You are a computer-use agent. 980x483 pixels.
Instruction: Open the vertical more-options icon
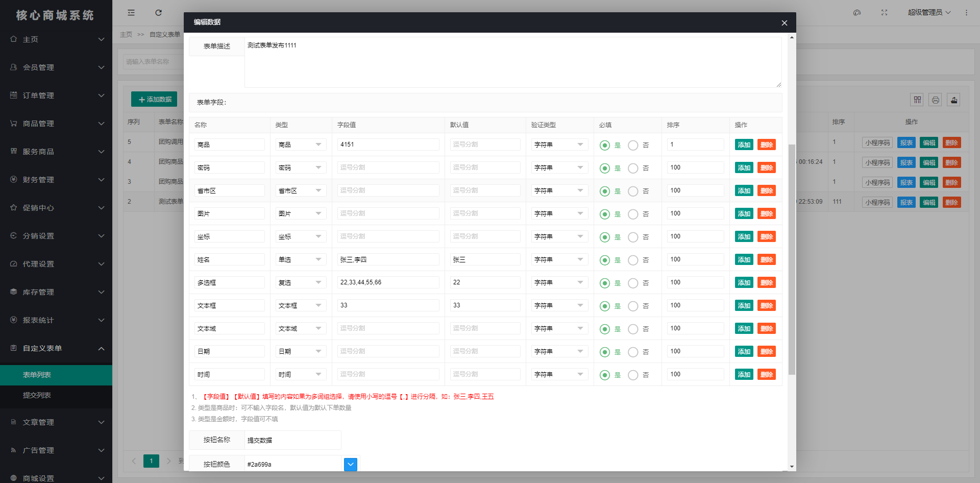966,13
